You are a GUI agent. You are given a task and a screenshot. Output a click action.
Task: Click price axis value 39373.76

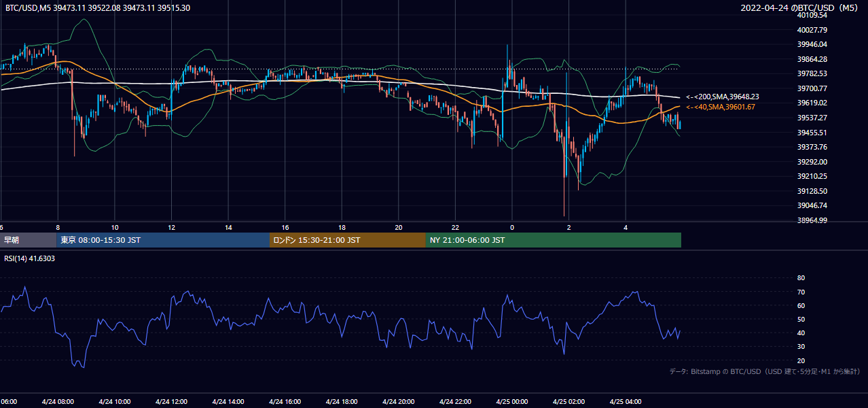[x=812, y=147]
